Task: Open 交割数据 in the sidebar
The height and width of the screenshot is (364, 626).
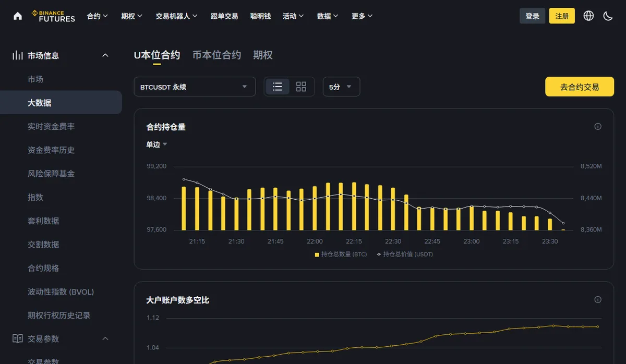Action: point(43,245)
